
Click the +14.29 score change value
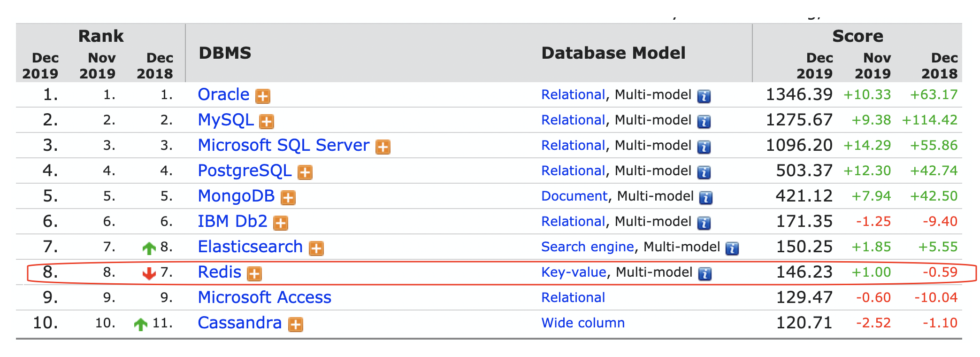point(867,146)
